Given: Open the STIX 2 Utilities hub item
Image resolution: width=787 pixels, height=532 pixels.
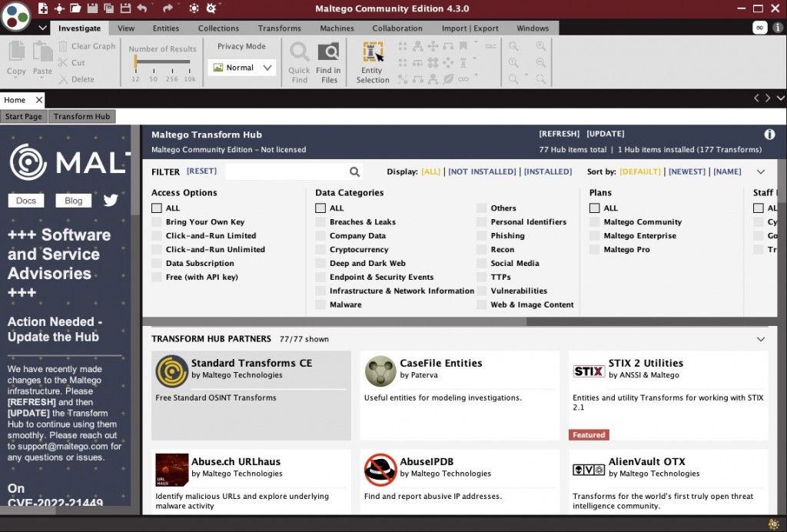Looking at the screenshot, I should (x=669, y=395).
